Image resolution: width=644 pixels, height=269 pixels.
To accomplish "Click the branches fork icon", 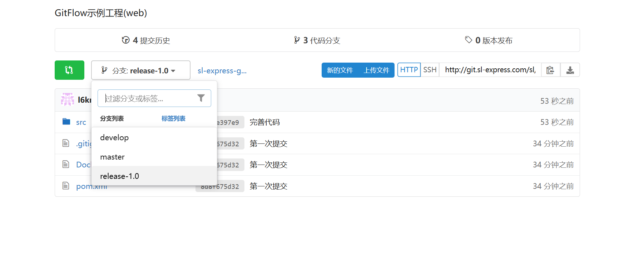I will pos(297,40).
